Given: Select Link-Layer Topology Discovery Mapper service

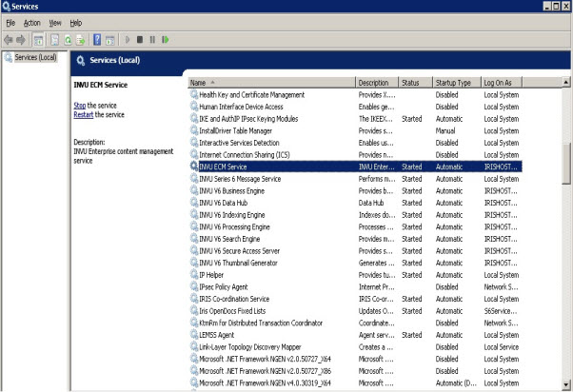Looking at the screenshot, I should pyautogui.click(x=250, y=347).
